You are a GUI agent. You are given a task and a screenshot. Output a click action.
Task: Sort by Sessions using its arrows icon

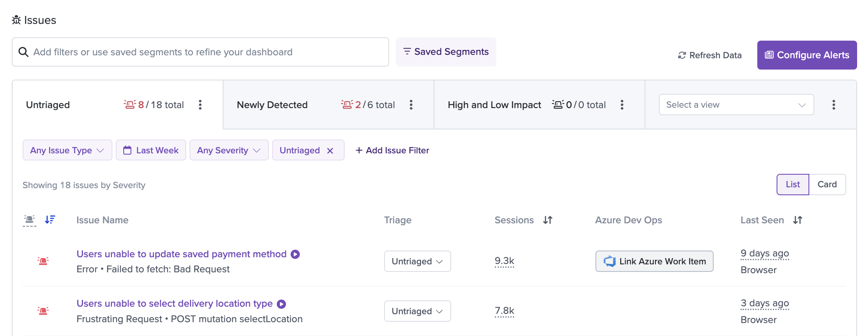tap(548, 220)
